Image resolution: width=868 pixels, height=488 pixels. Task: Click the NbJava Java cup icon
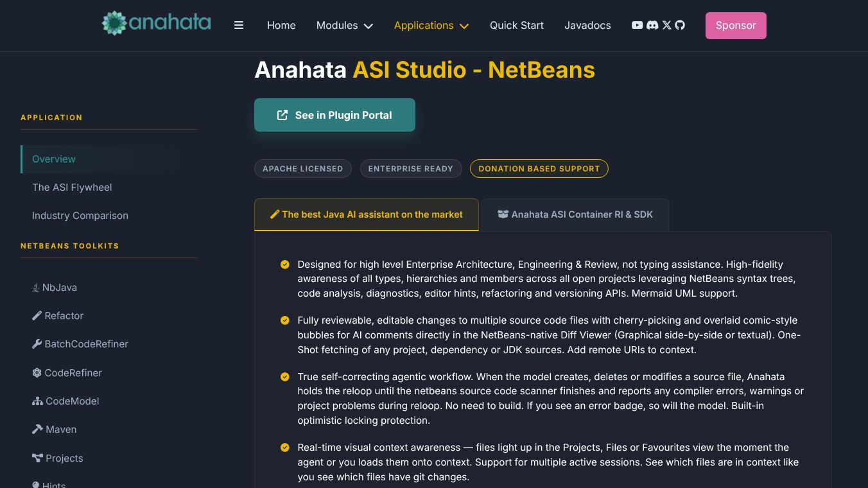(36, 288)
